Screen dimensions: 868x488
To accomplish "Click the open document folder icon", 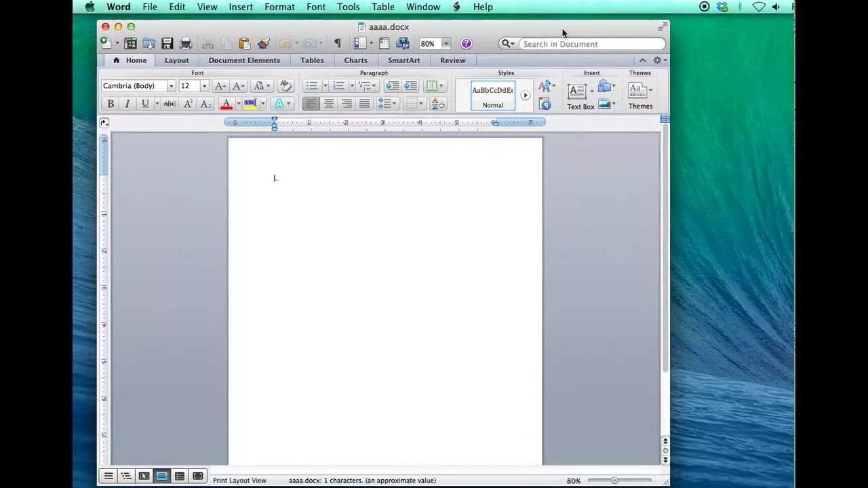I will click(x=149, y=43).
